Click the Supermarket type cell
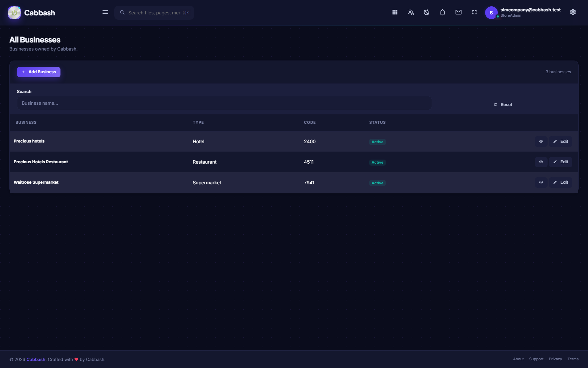 click(x=207, y=183)
